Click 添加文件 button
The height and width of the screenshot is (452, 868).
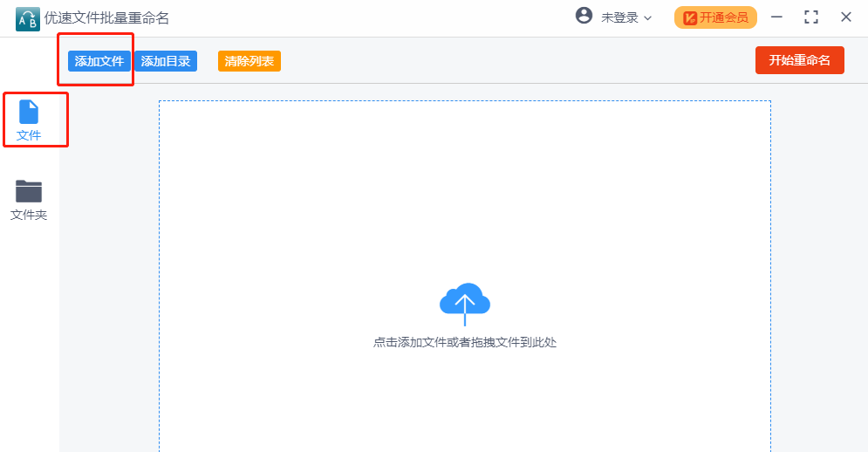tap(99, 61)
